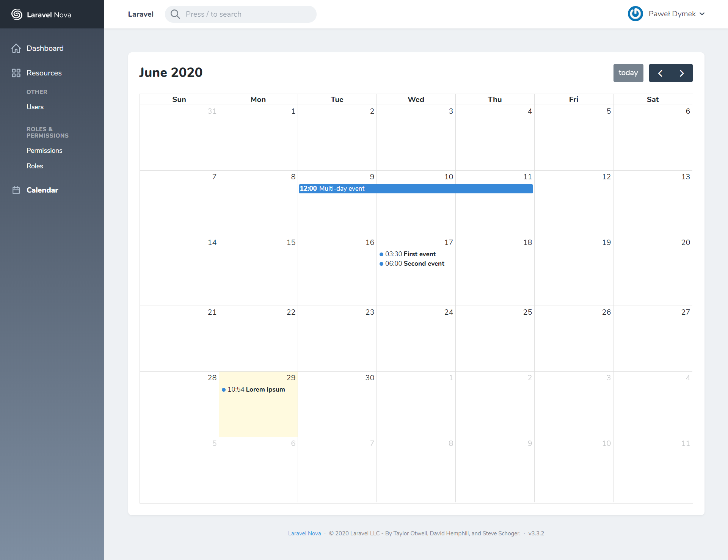The height and width of the screenshot is (560, 728).
Task: Open Permissions in the sidebar
Action: (x=44, y=151)
